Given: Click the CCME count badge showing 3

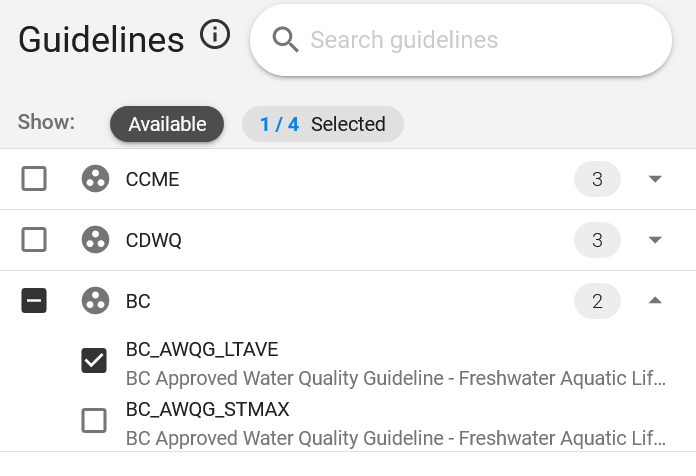Looking at the screenshot, I should (x=597, y=179).
